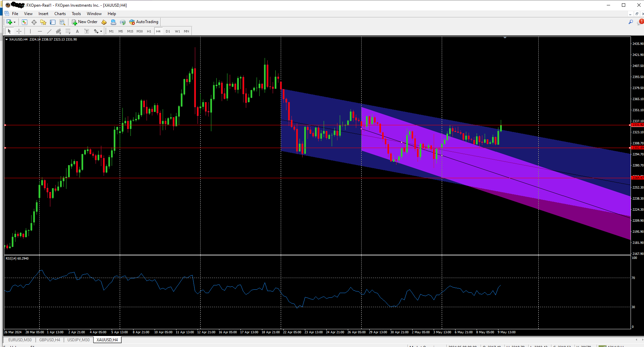The height and width of the screenshot is (347, 644).
Task: Switch to the GBPUSD,H4 chart tab
Action: click(x=50, y=340)
